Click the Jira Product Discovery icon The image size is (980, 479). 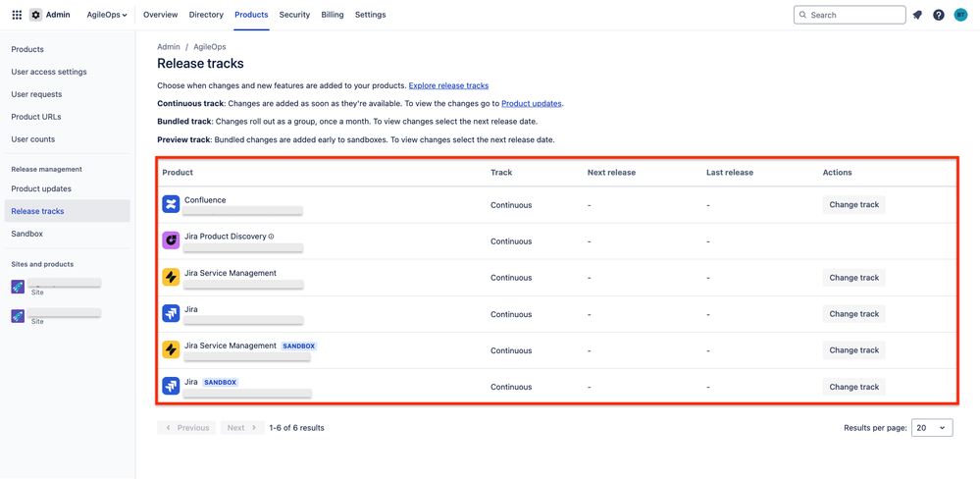click(172, 240)
